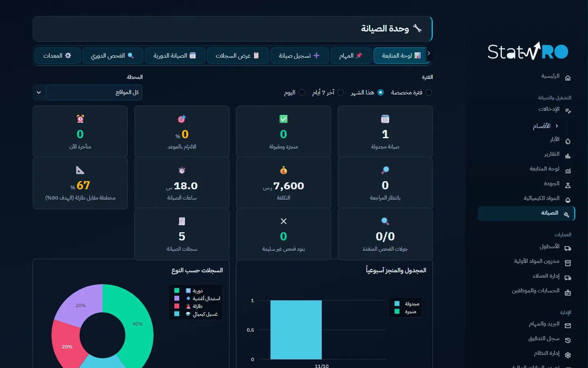
Task: Select the هذا الشهر radio button
Action: 381,92
